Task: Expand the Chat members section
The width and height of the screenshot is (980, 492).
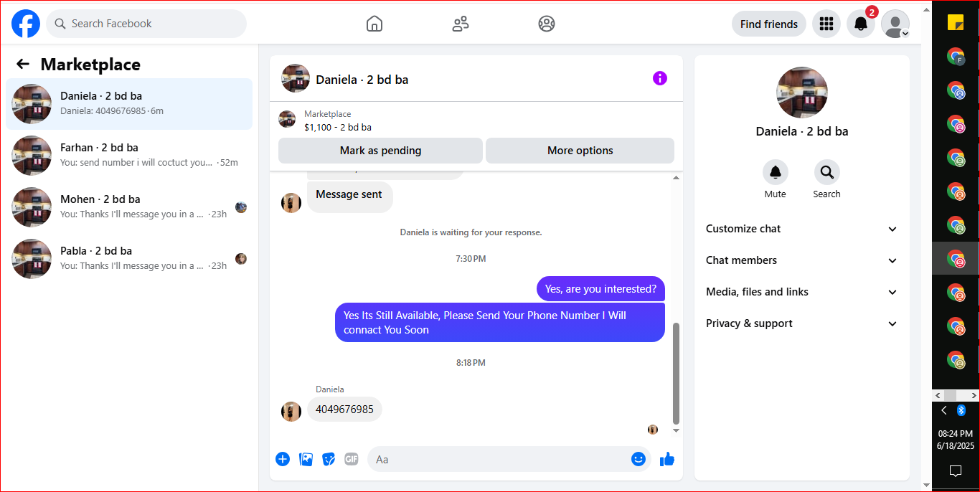Action: [802, 260]
